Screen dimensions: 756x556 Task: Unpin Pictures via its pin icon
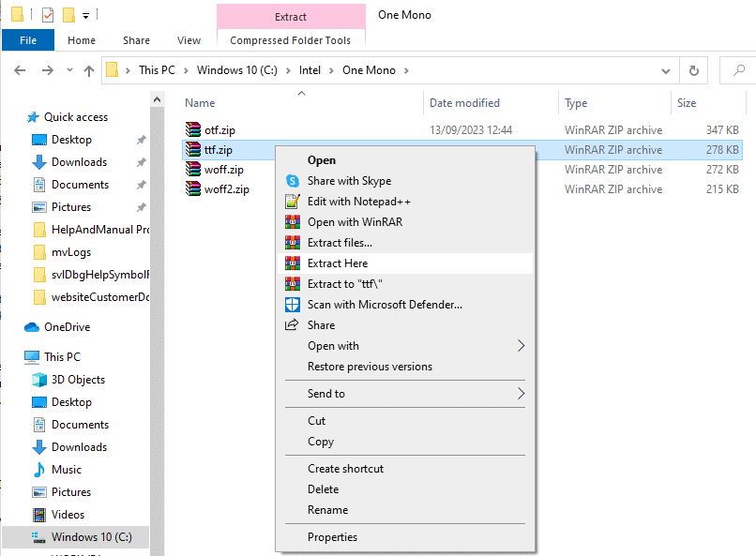[x=141, y=207]
